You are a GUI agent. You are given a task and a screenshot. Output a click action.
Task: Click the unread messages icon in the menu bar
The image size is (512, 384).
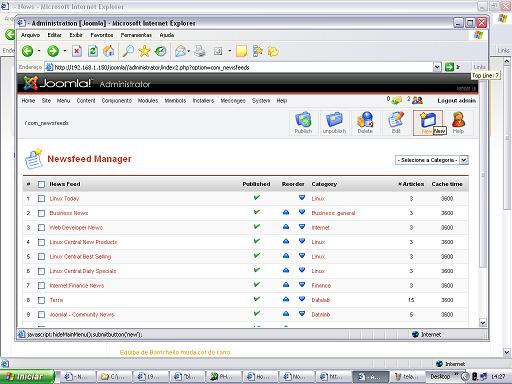(397, 100)
